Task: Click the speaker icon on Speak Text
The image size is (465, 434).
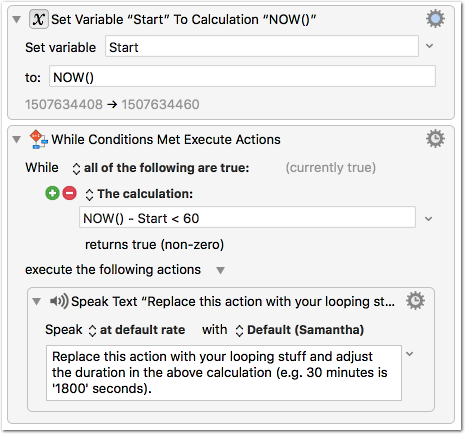Action: tap(59, 301)
